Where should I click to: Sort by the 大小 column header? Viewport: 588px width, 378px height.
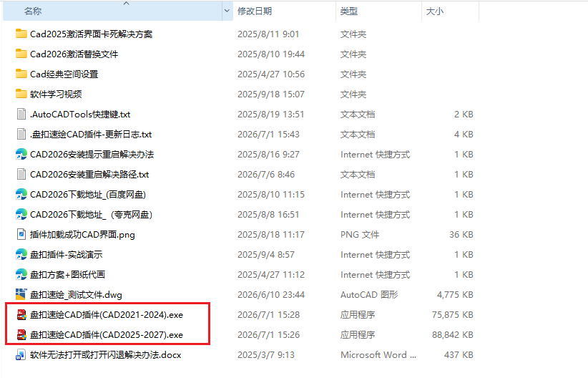450,11
